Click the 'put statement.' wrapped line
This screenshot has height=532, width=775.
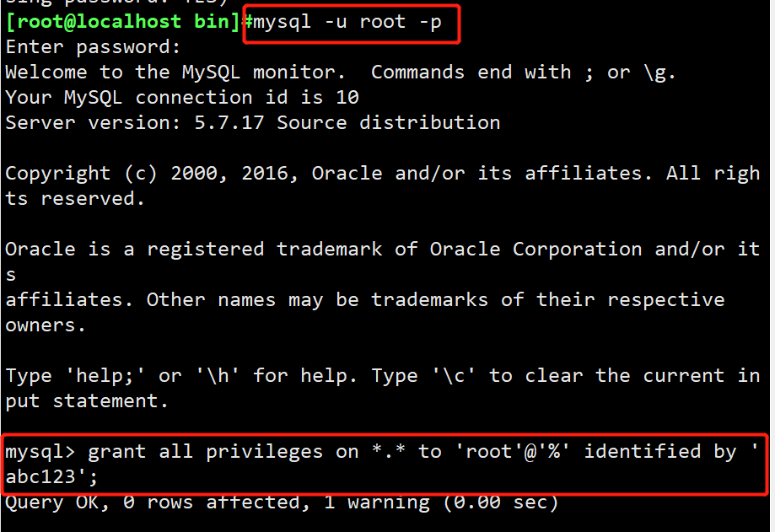[x=87, y=401]
